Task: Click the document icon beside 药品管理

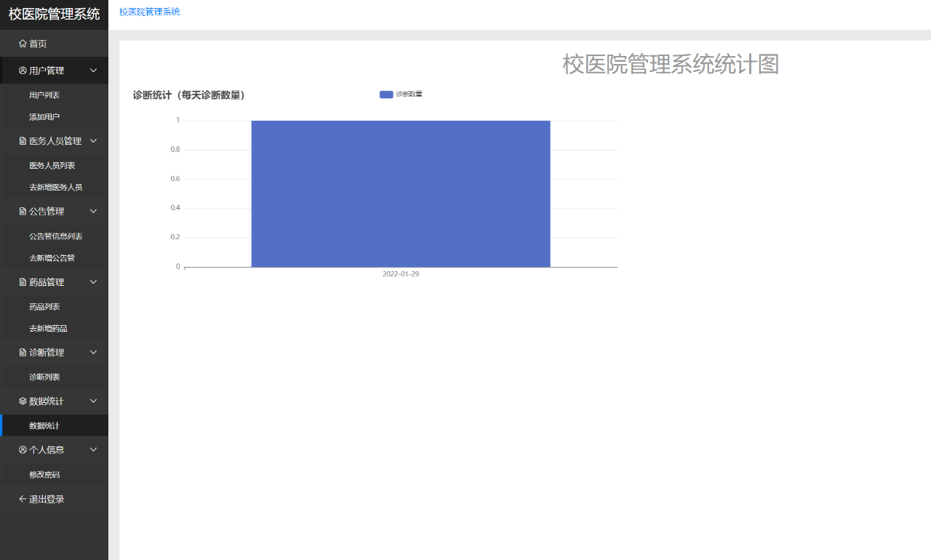Action: coord(23,282)
